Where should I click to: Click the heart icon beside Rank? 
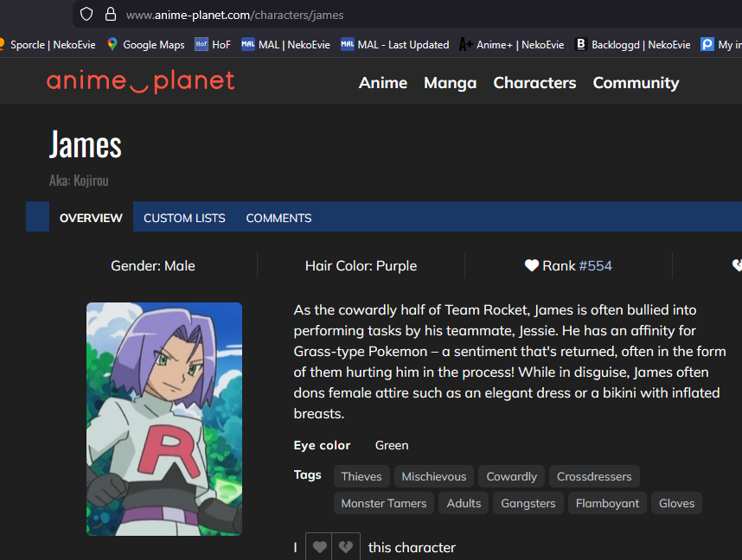532,265
